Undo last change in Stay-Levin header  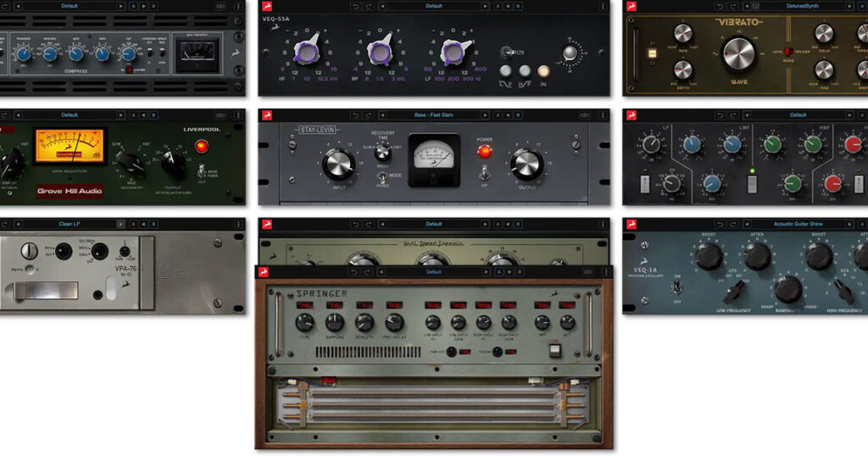(355, 115)
